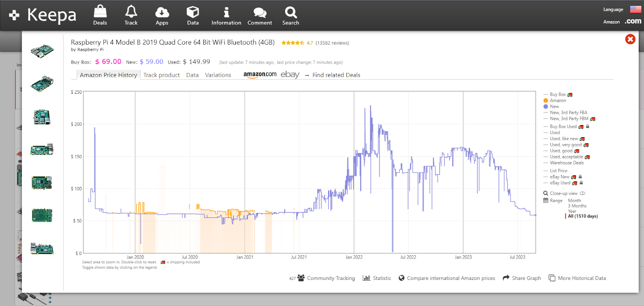Viewport: 644px width, 306px height.
Task: Click the star rating icons
Action: point(293,43)
